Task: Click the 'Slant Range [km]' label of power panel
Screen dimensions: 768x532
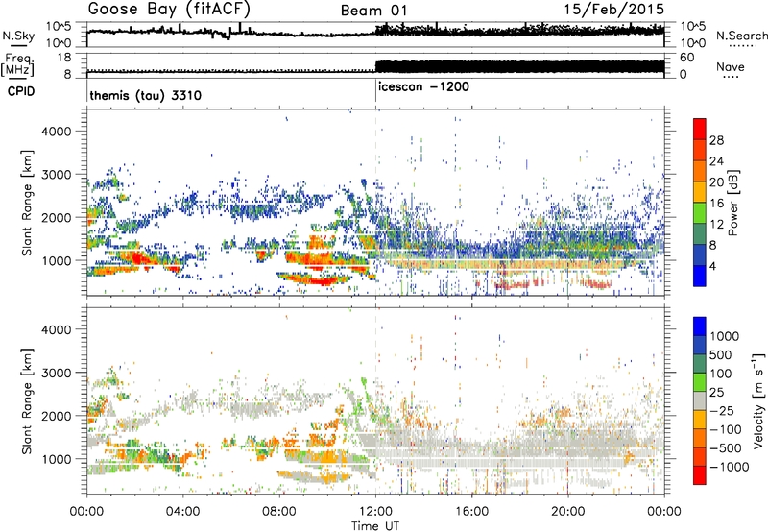Action: [27, 203]
